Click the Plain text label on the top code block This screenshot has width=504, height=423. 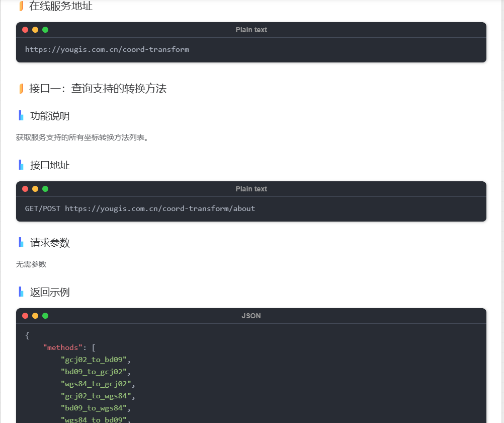click(x=251, y=30)
